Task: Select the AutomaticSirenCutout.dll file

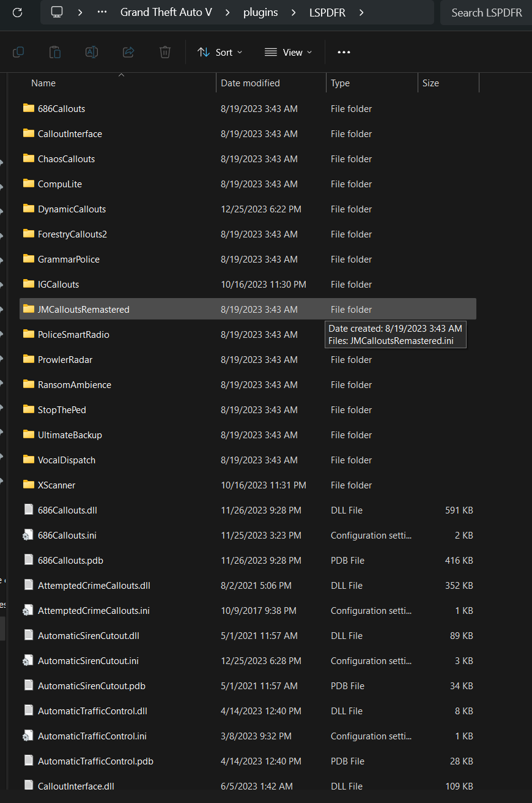Action: coord(88,636)
